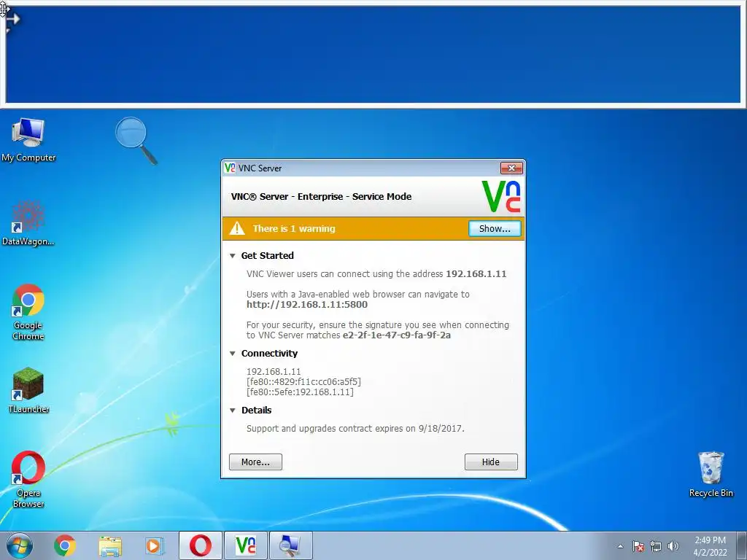Launch Windows Media Player taskbar icon

tap(155, 545)
